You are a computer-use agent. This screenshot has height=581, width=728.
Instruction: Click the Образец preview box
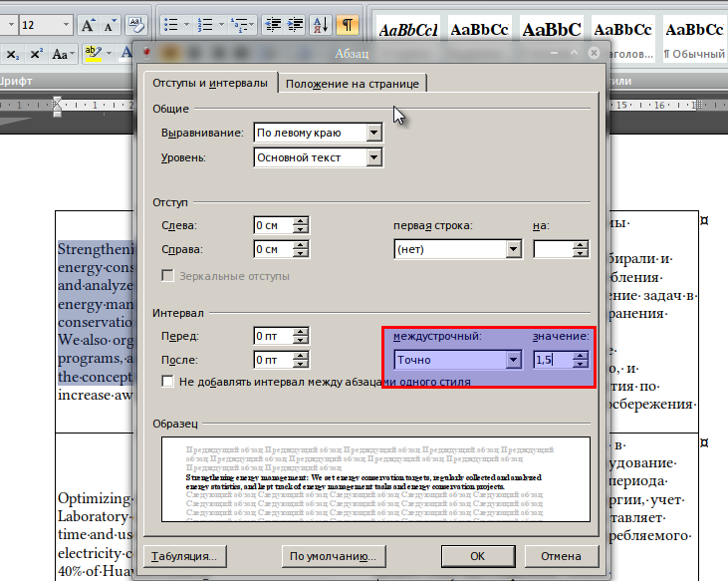pos(376,479)
